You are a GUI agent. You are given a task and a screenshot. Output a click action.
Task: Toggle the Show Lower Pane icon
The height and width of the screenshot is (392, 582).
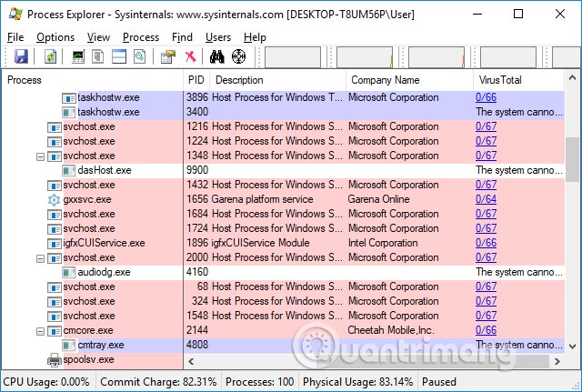(119, 56)
